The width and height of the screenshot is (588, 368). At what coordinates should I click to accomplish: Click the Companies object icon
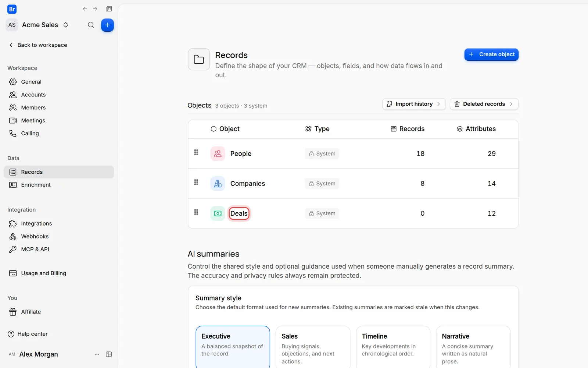tap(218, 183)
